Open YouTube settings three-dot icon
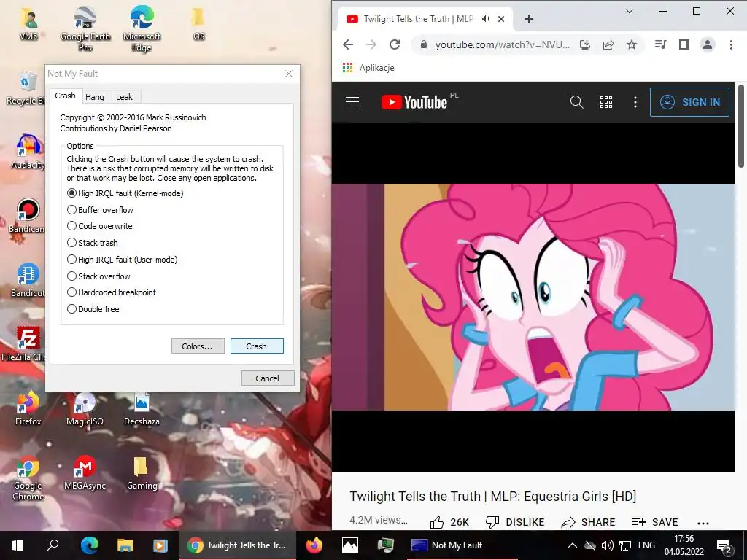This screenshot has height=560, width=747. [x=635, y=102]
